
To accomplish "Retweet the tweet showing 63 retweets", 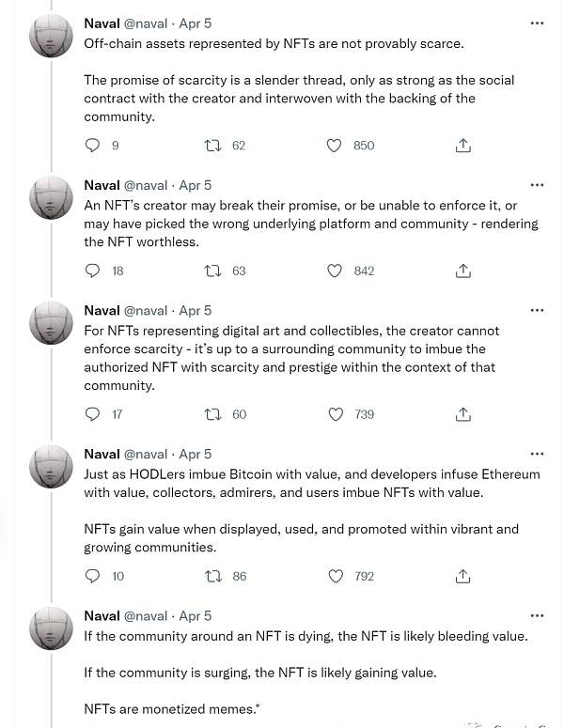I will 212,271.
